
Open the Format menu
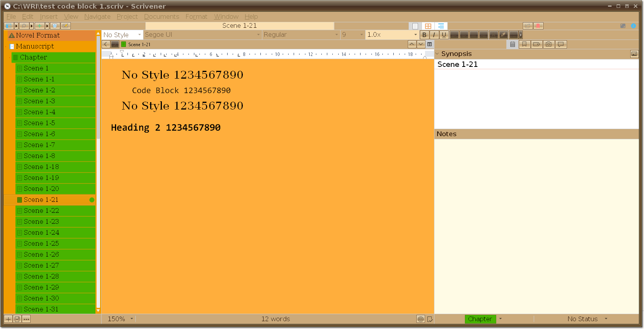pos(196,16)
